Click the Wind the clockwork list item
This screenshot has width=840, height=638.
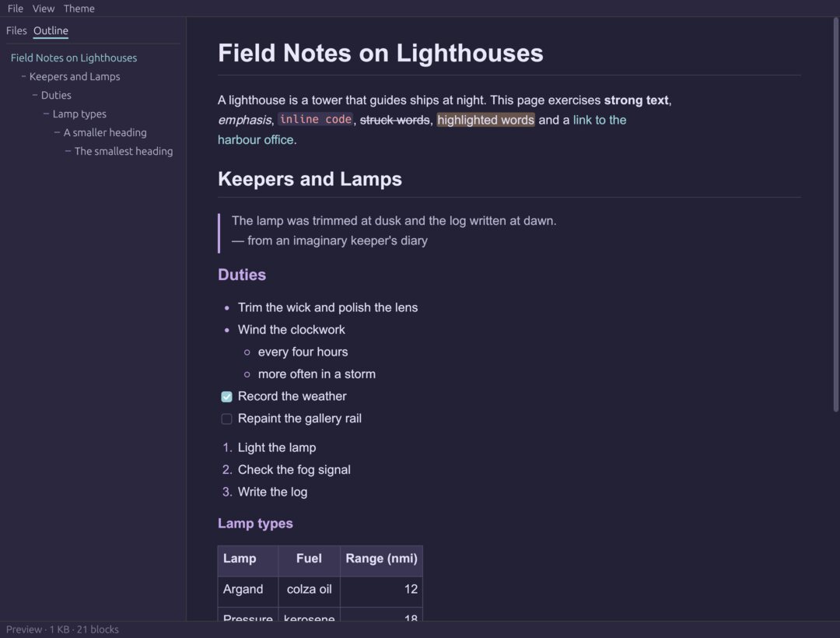pos(292,329)
